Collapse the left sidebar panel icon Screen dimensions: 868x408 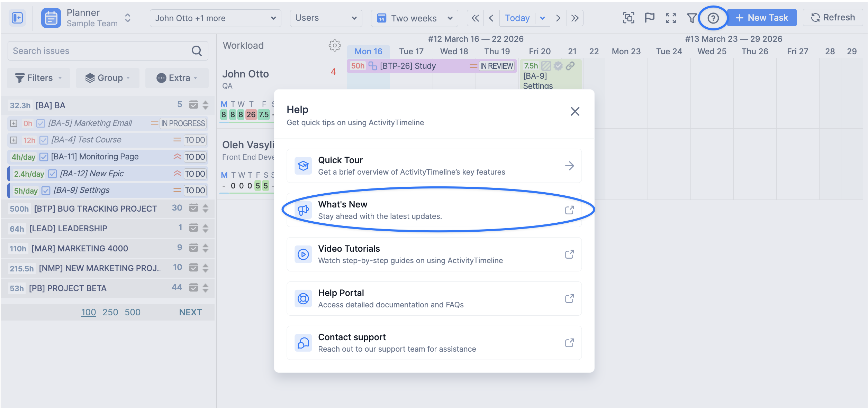(x=17, y=18)
